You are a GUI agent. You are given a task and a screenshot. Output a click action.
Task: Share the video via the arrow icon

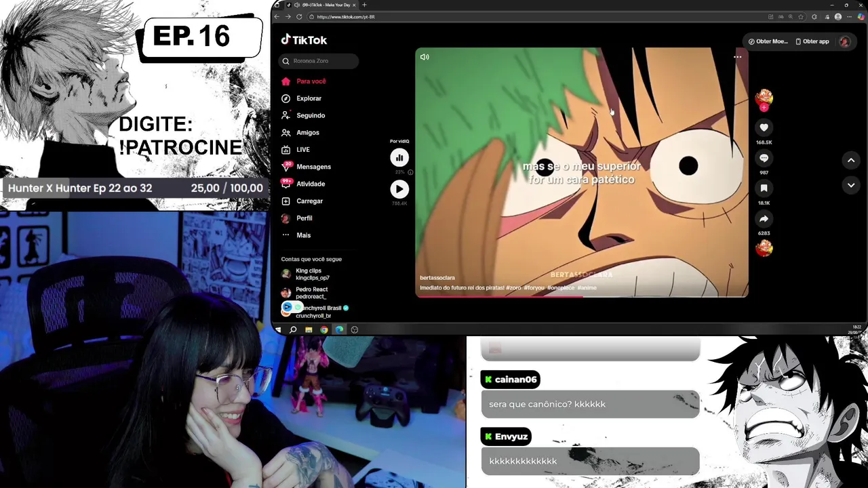click(764, 219)
